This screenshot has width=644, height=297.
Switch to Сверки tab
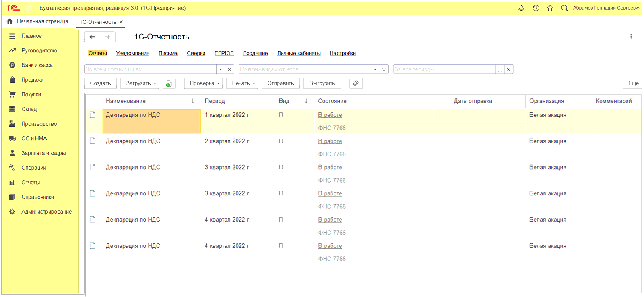(x=196, y=53)
